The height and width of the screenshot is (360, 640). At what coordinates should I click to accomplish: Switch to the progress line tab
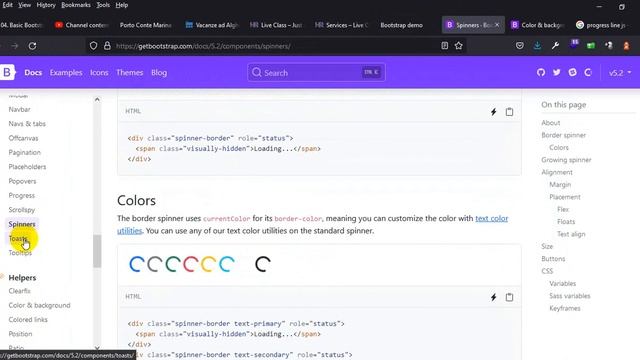pyautogui.click(x=601, y=25)
